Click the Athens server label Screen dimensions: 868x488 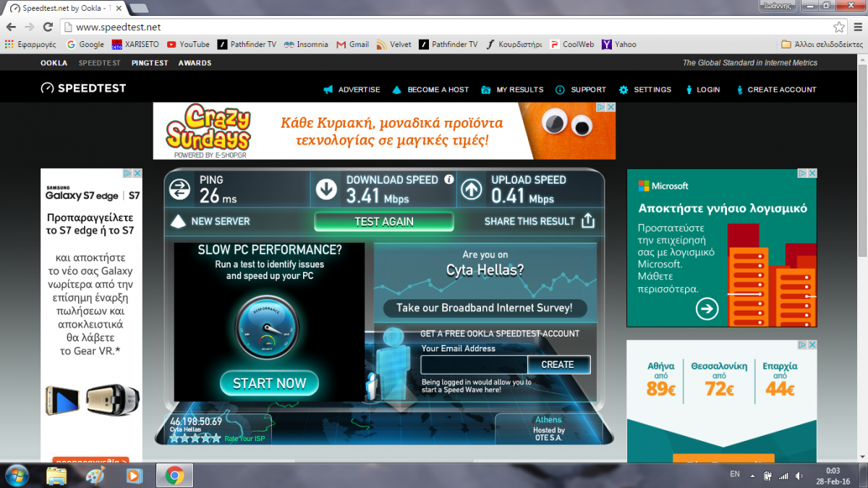548,420
